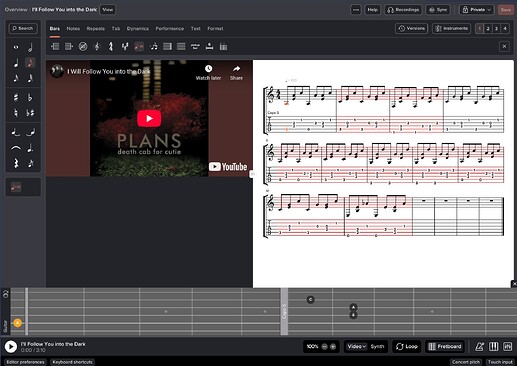
Task: Toggle the Loop playback button
Action: click(x=407, y=347)
